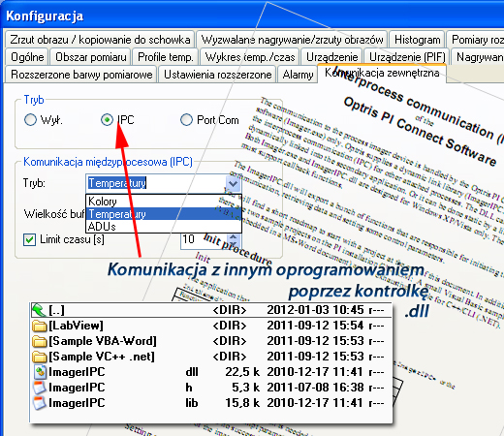
Task: Click the Sample VBA-Word folder icon
Action: click(40, 341)
